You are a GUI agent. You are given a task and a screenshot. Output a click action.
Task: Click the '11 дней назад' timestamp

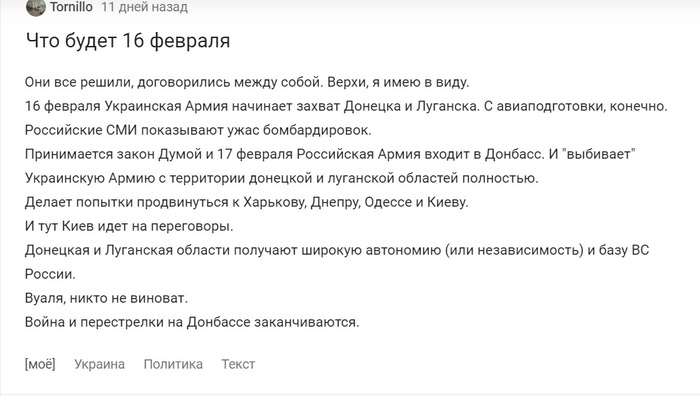144,7
